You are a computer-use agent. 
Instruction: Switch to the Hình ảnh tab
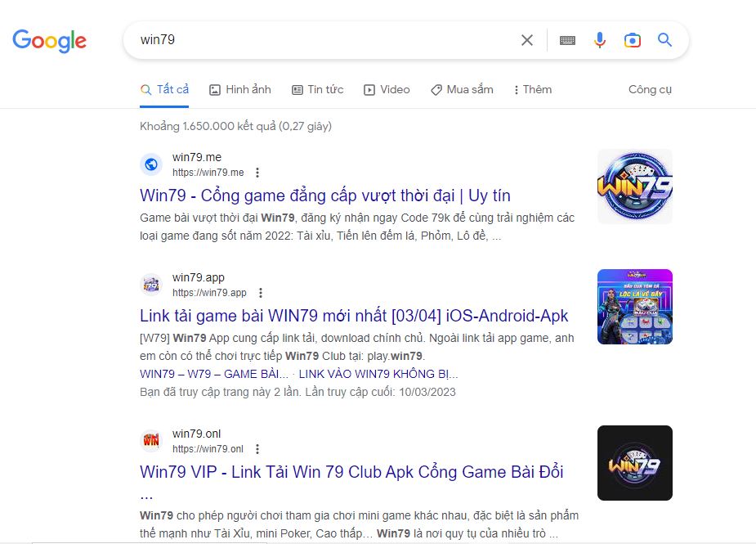pyautogui.click(x=240, y=89)
